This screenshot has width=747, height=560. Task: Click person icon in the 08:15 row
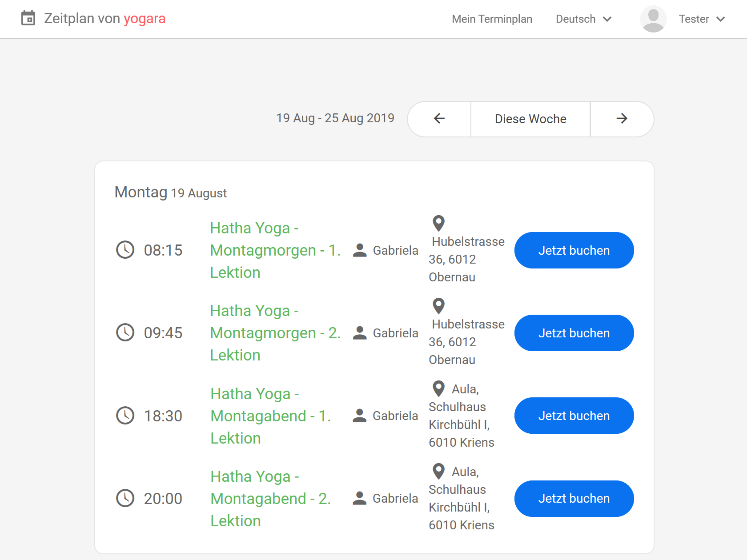click(x=360, y=250)
